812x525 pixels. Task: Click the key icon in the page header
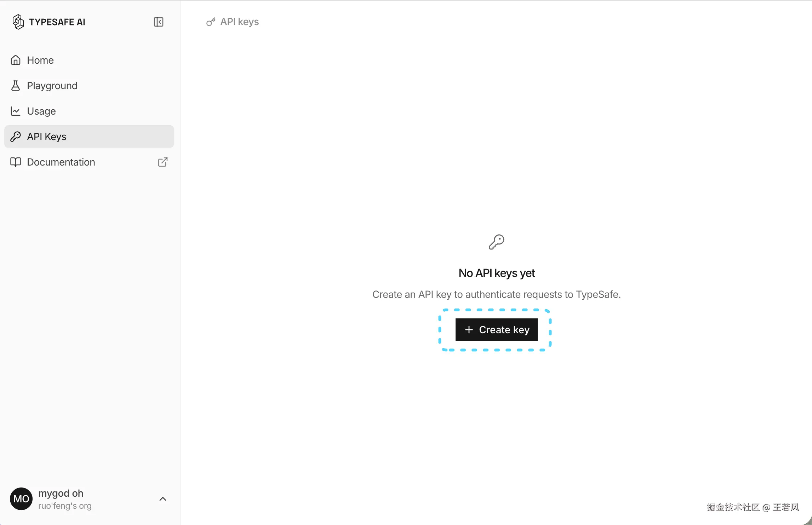point(211,22)
